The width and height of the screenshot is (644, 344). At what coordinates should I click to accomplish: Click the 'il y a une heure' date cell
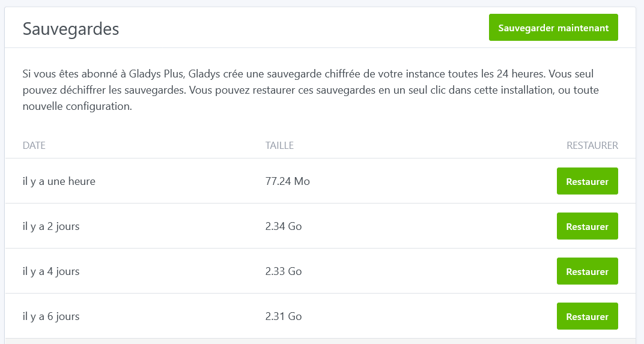[59, 181]
